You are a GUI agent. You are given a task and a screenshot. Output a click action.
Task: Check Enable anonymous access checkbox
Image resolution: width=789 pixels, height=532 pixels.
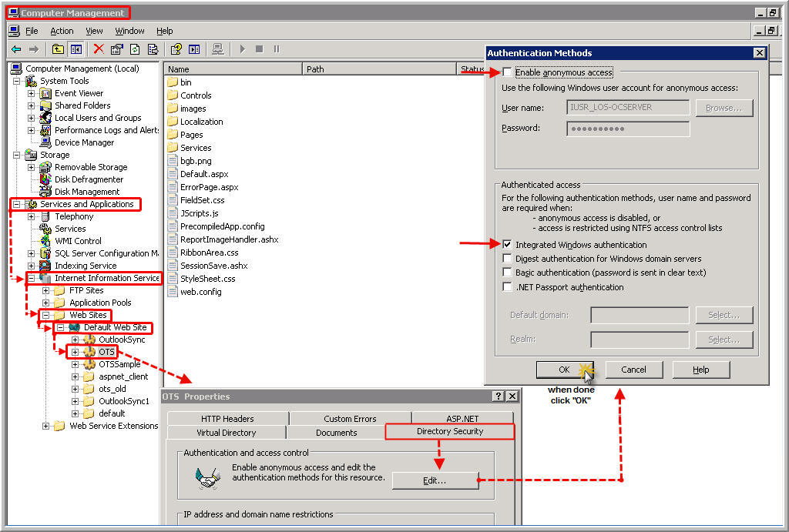coord(507,72)
